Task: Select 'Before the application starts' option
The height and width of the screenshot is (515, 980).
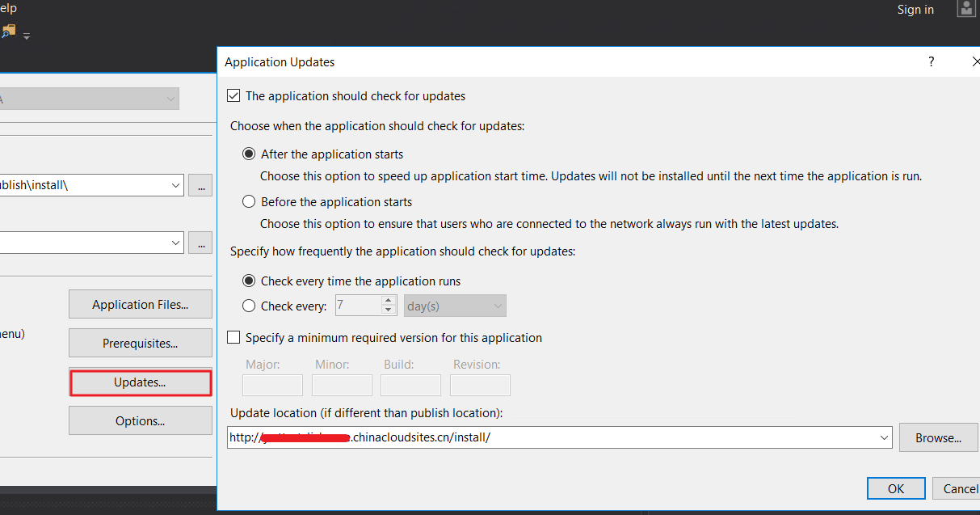Action: (249, 201)
